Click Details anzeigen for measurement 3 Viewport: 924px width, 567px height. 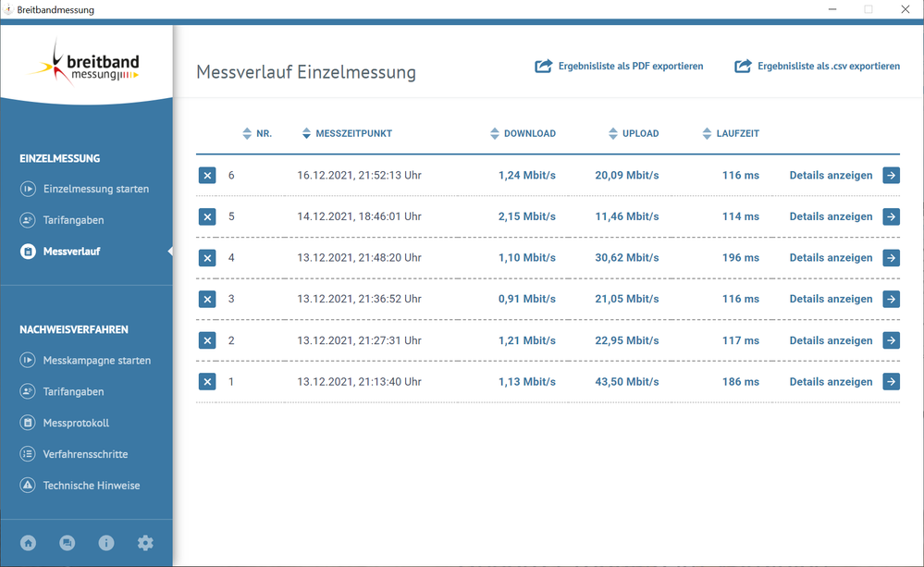[831, 299]
